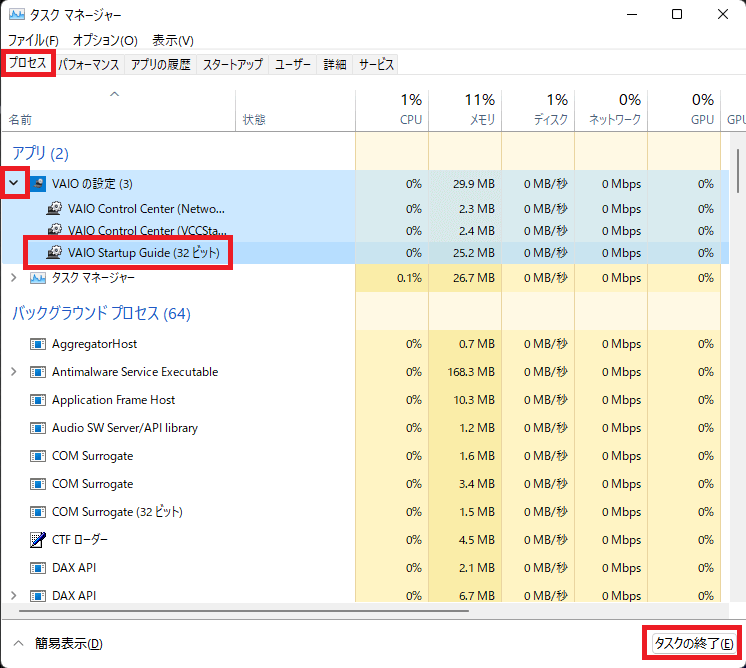
Task: Collapse the VAIO の設定 group
Action: click(x=14, y=183)
